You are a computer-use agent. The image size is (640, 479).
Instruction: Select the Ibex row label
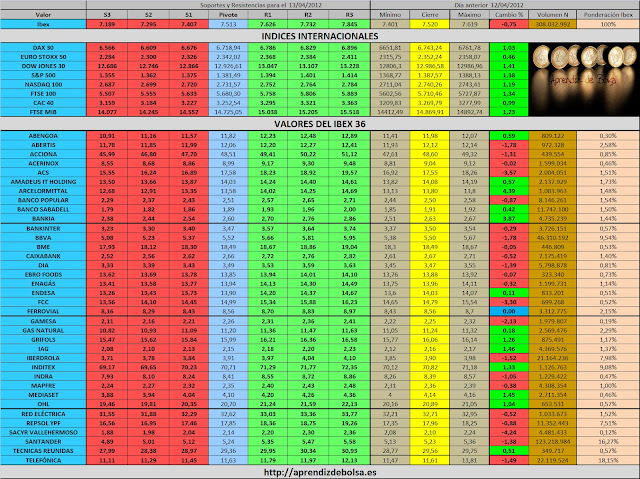(43, 24)
